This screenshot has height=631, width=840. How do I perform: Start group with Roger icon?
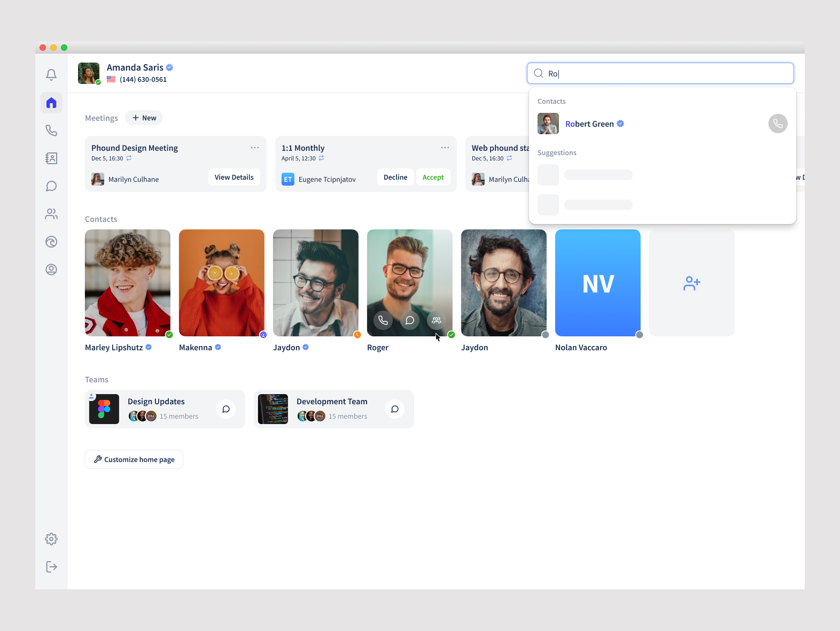(437, 320)
